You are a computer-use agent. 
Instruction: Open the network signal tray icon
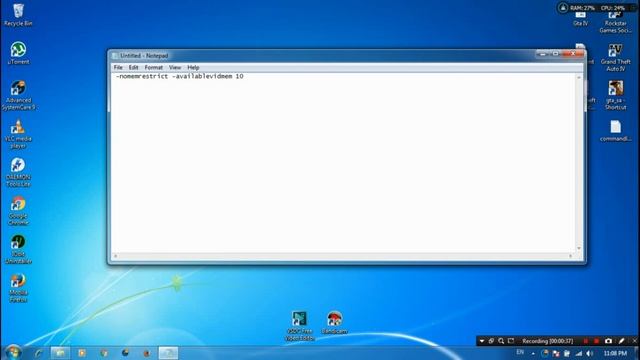[578, 353]
